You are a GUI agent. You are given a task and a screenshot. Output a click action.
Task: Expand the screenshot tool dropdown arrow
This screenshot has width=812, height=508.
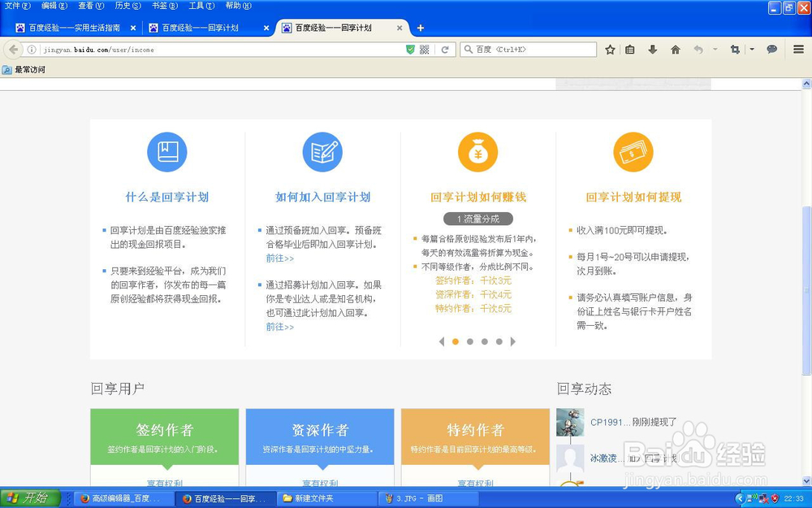point(752,50)
